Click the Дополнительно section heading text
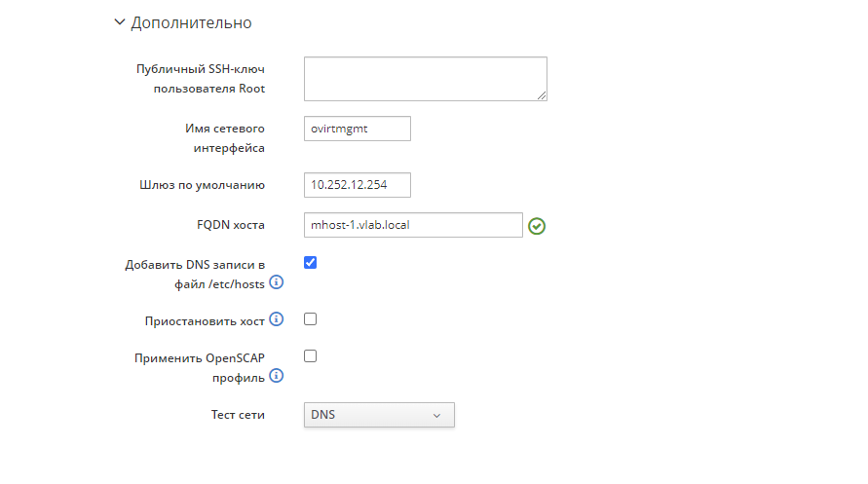 pyautogui.click(x=191, y=22)
